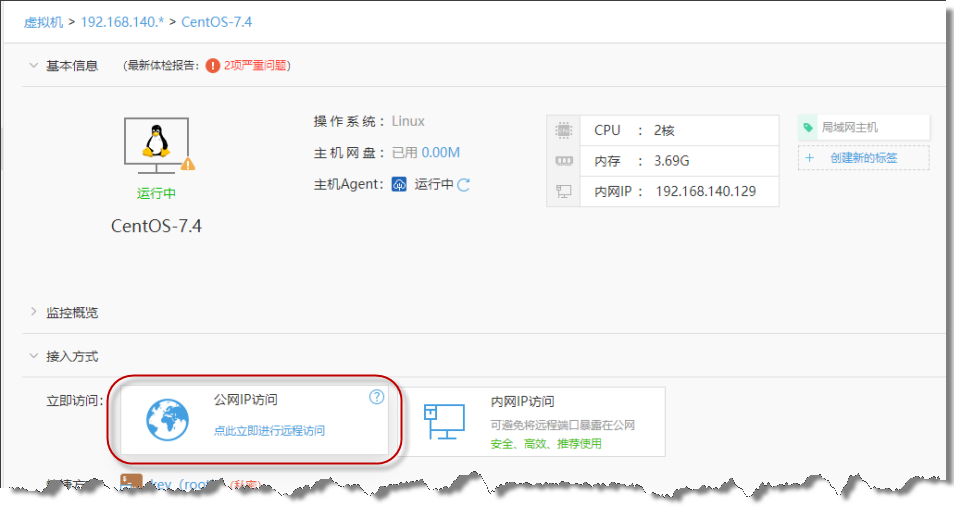The height and width of the screenshot is (507, 954).
Task: Click 点此立即进行远程访问 link
Action: 269,431
